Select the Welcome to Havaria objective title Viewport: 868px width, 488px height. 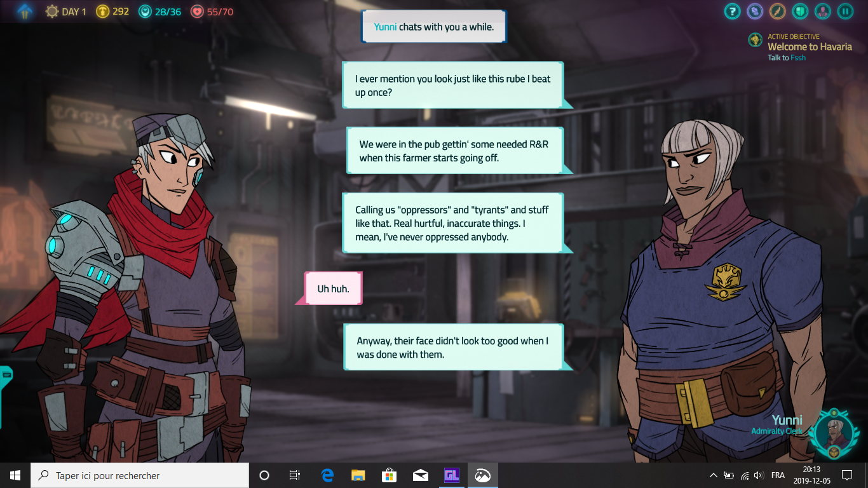(x=810, y=47)
